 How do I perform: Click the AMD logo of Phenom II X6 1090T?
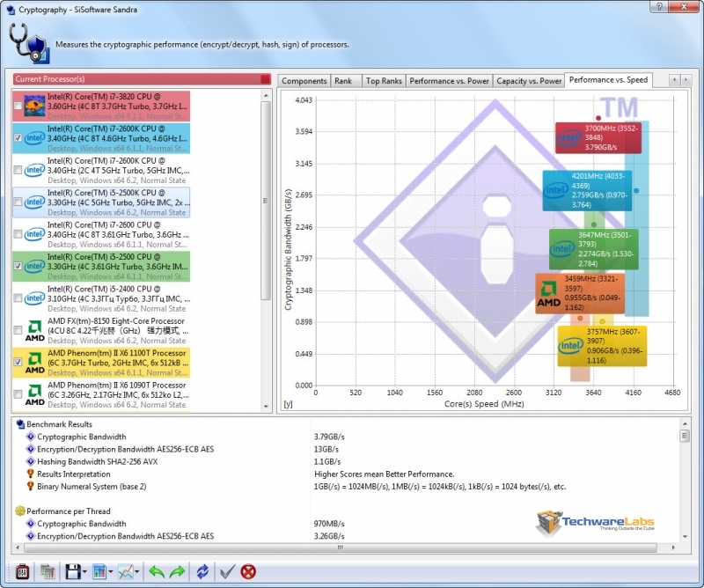34,394
